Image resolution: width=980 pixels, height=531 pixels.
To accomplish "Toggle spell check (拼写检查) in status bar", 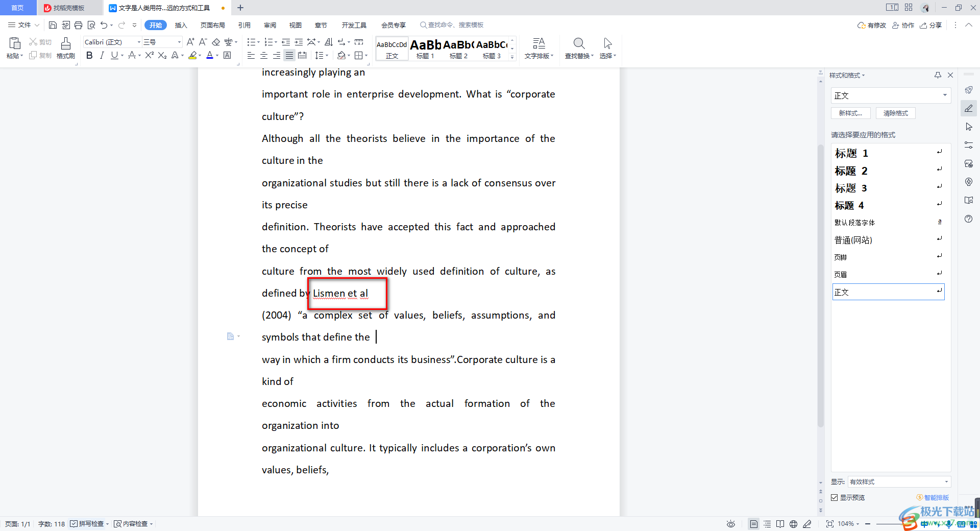I will (89, 524).
